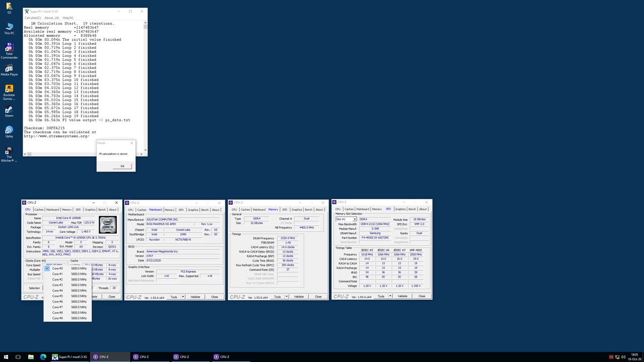
Task: Click OK in the Finish dialog
Action: click(122, 166)
